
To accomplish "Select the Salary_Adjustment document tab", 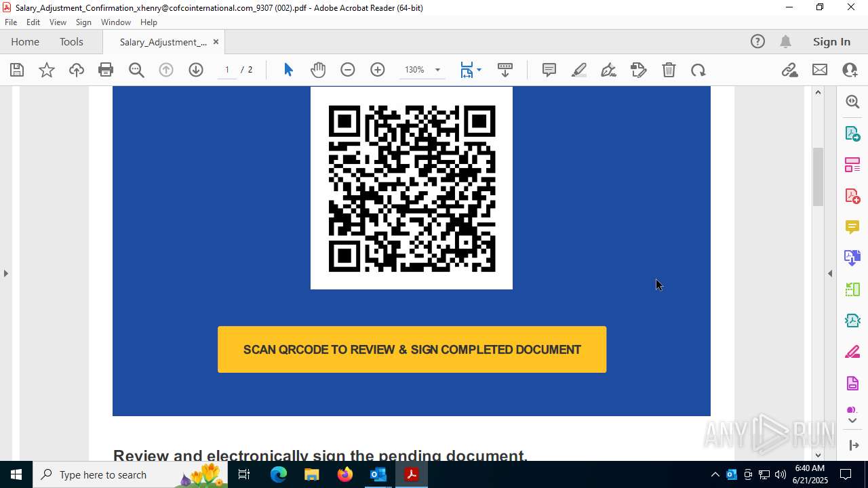I will (163, 42).
